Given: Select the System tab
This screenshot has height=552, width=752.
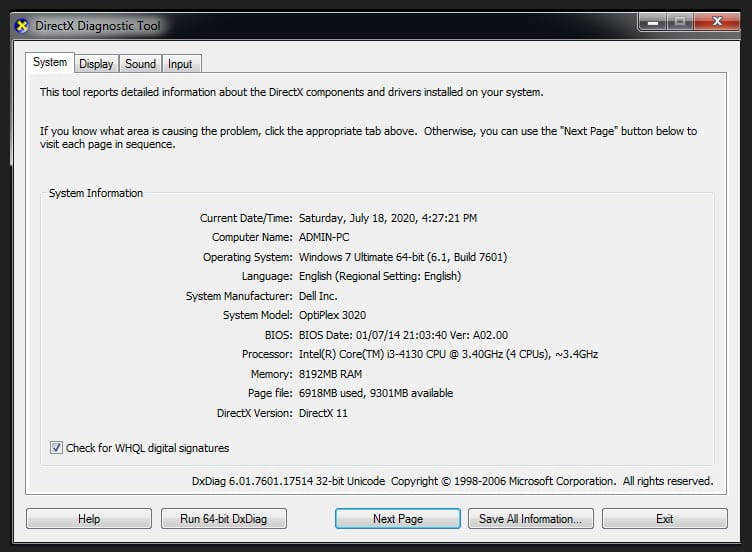Looking at the screenshot, I should coord(50,62).
